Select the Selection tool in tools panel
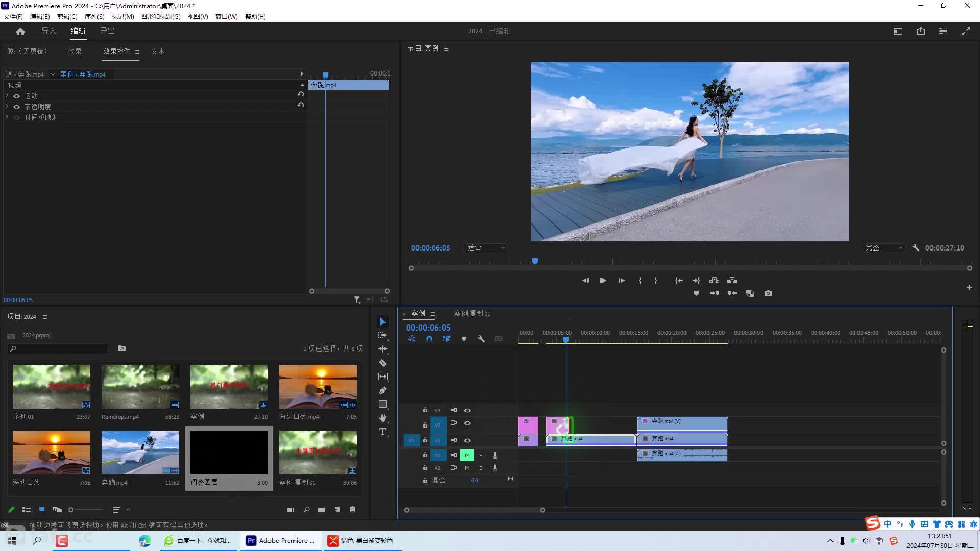 (383, 321)
